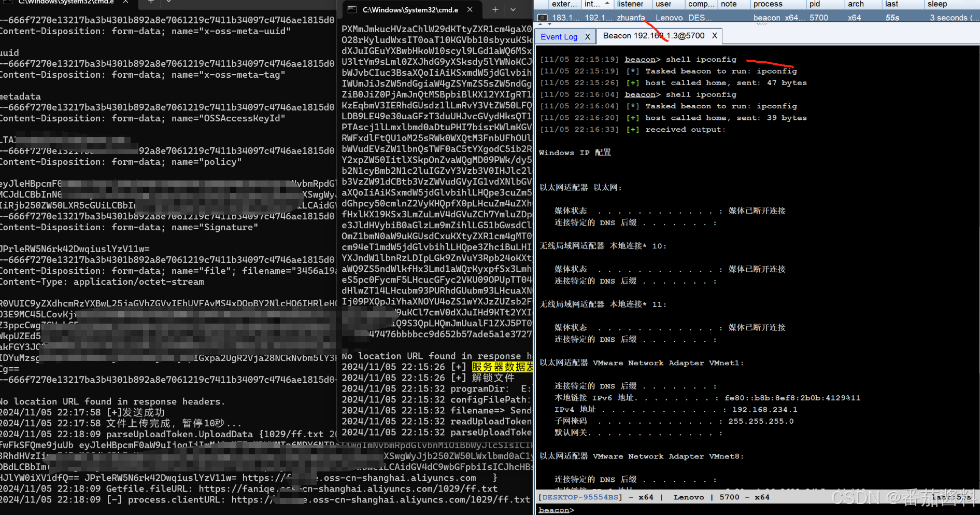Viewport: 980px width, 515px height.
Task: Click the 'VMware Network Adapter VMnet1' heading
Action: tap(642, 363)
